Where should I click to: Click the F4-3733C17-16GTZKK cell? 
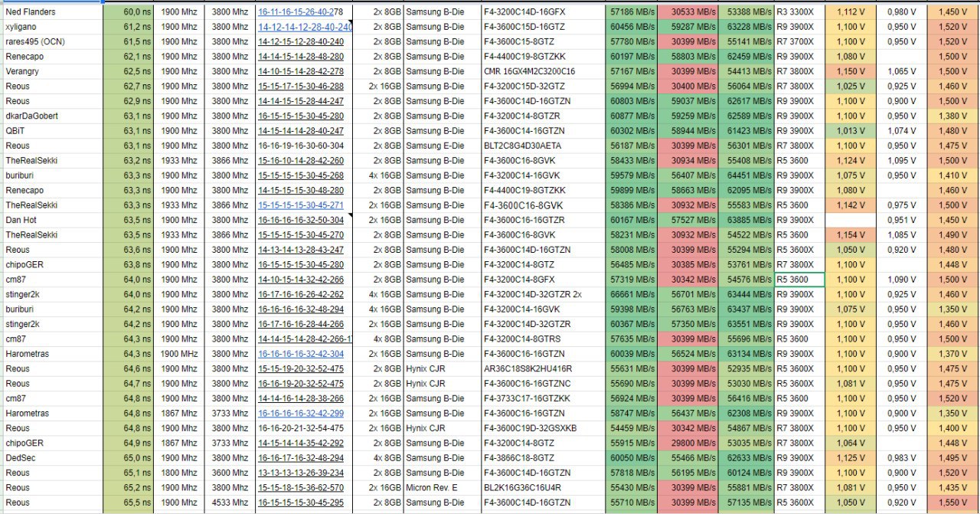coord(544,398)
